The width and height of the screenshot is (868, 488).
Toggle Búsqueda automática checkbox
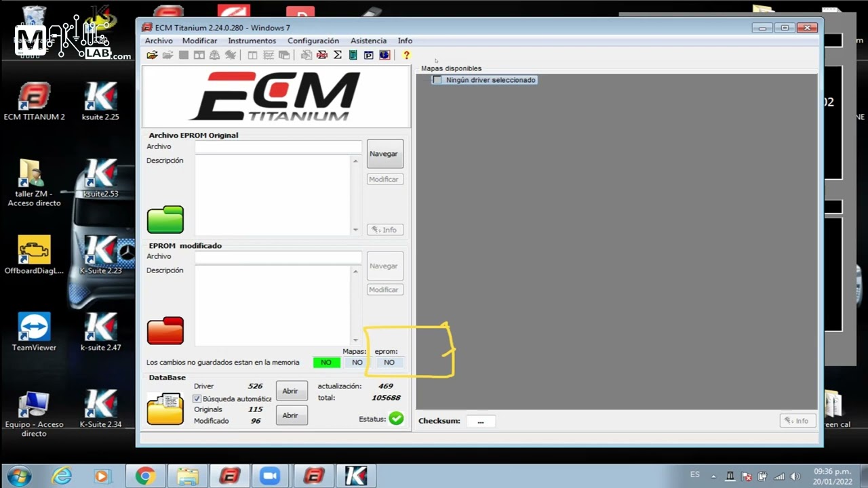(x=197, y=399)
